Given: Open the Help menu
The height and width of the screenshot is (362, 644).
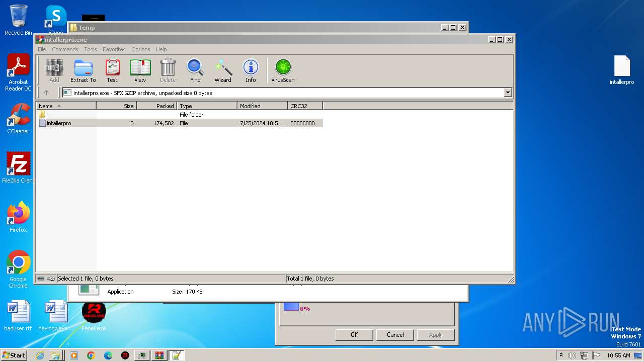Looking at the screenshot, I should click(x=161, y=49).
